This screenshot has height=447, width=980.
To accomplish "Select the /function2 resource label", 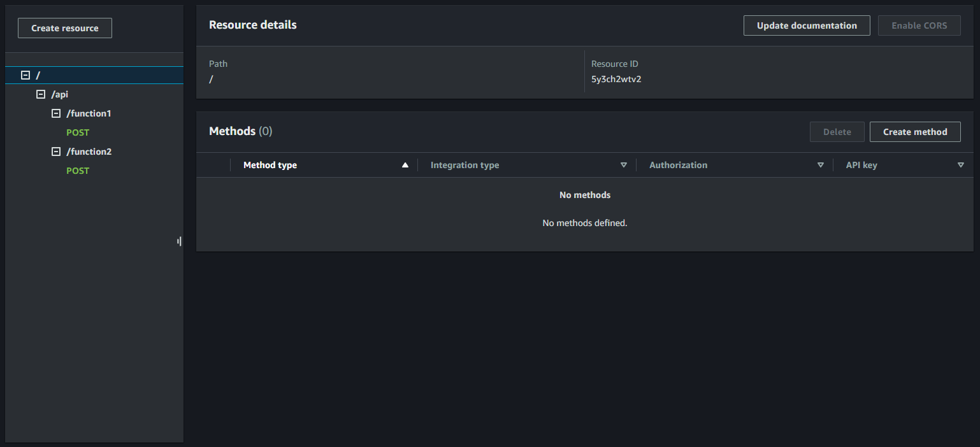I will click(89, 152).
